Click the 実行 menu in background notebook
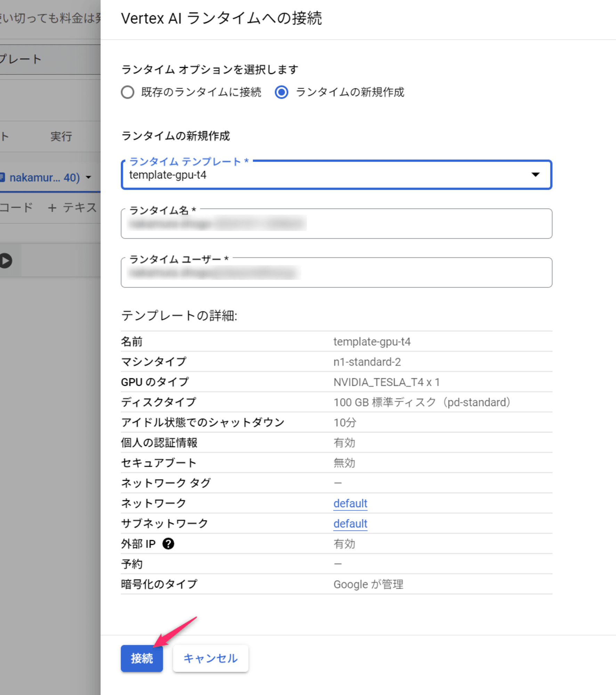 tap(61, 136)
